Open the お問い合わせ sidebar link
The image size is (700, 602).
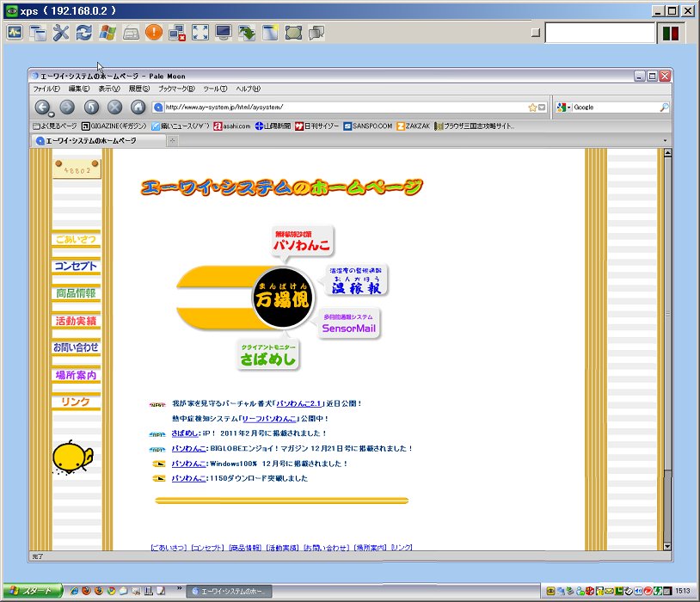tap(77, 347)
